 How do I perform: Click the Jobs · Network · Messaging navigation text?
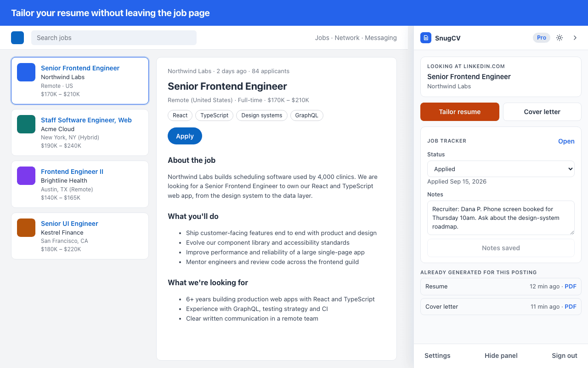356,38
